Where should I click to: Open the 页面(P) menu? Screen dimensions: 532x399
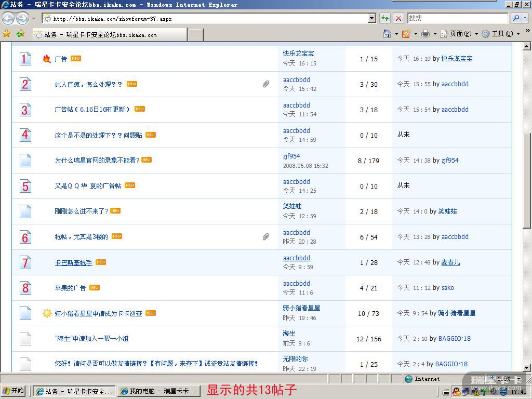[459, 34]
